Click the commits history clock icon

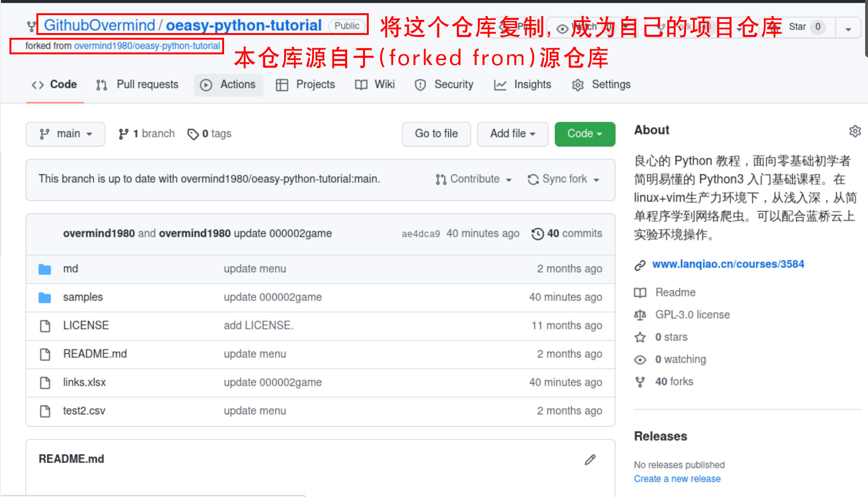pyautogui.click(x=538, y=234)
